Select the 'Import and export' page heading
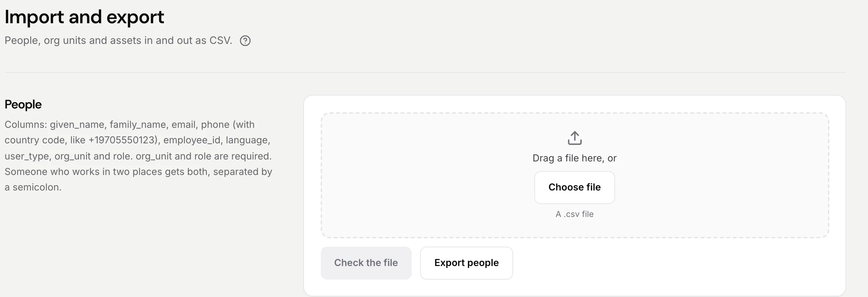Image resolution: width=868 pixels, height=297 pixels. point(84,17)
